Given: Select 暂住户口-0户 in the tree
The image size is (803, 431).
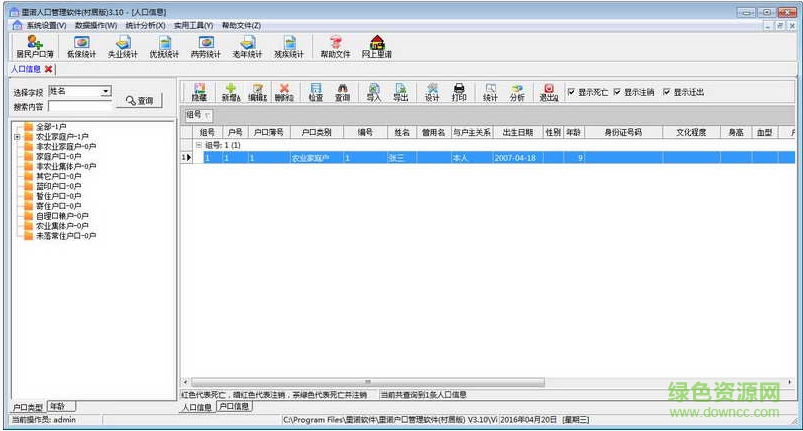Looking at the screenshot, I should tap(58, 196).
